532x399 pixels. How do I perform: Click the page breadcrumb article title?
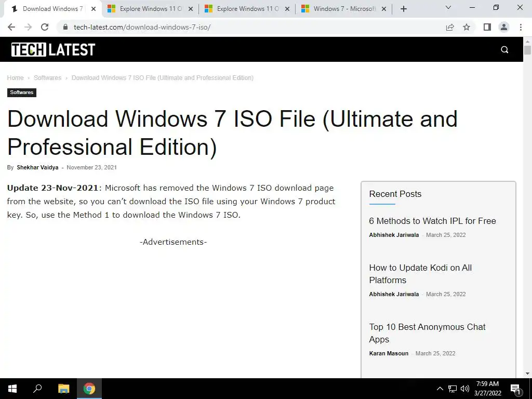[163, 78]
